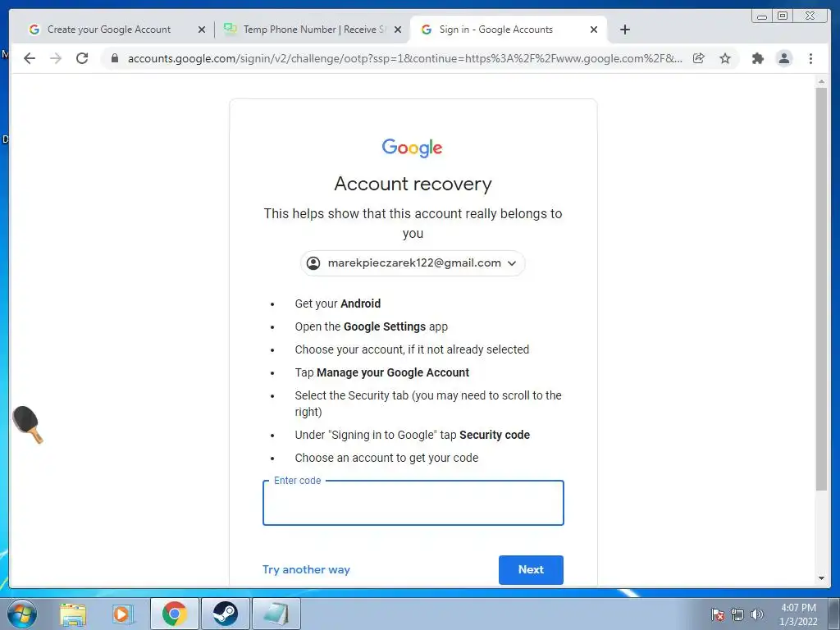The image size is (840, 630).
Task: Click the 'Open the Google Settings app' step
Action: (372, 326)
